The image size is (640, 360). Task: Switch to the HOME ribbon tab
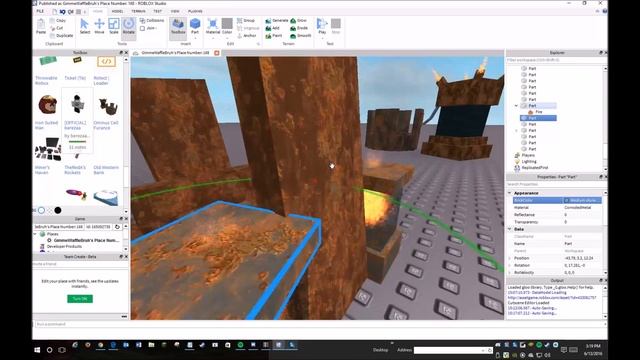click(98, 11)
